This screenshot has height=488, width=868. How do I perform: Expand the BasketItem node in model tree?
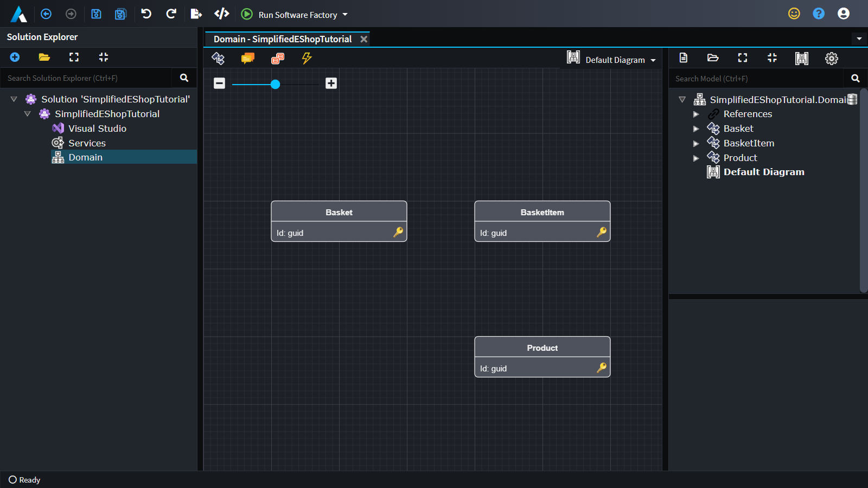696,144
